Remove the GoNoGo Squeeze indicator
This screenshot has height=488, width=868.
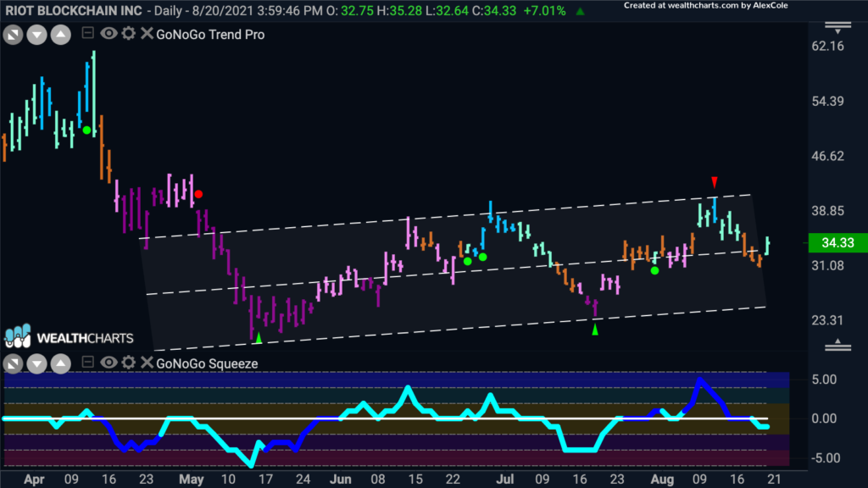(147, 363)
